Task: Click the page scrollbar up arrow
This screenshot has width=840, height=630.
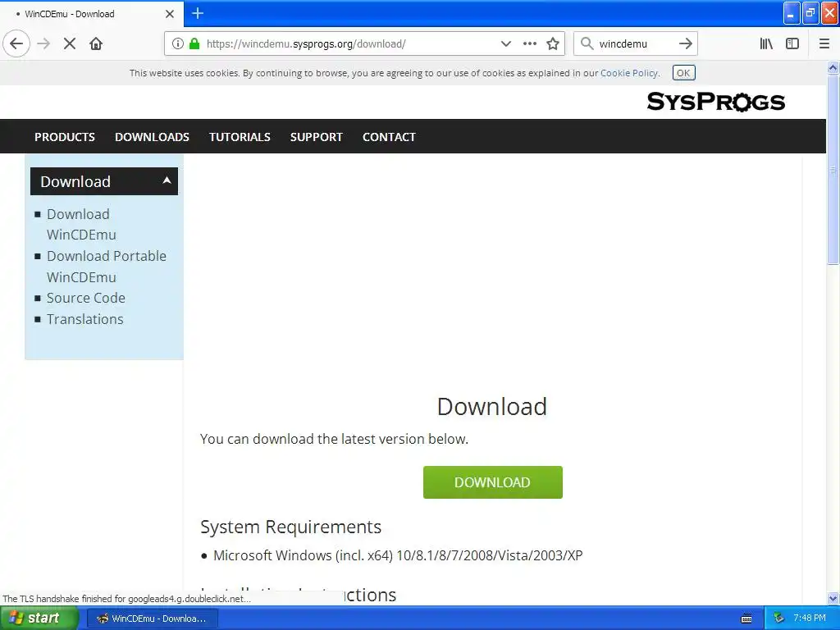Action: 833,67
